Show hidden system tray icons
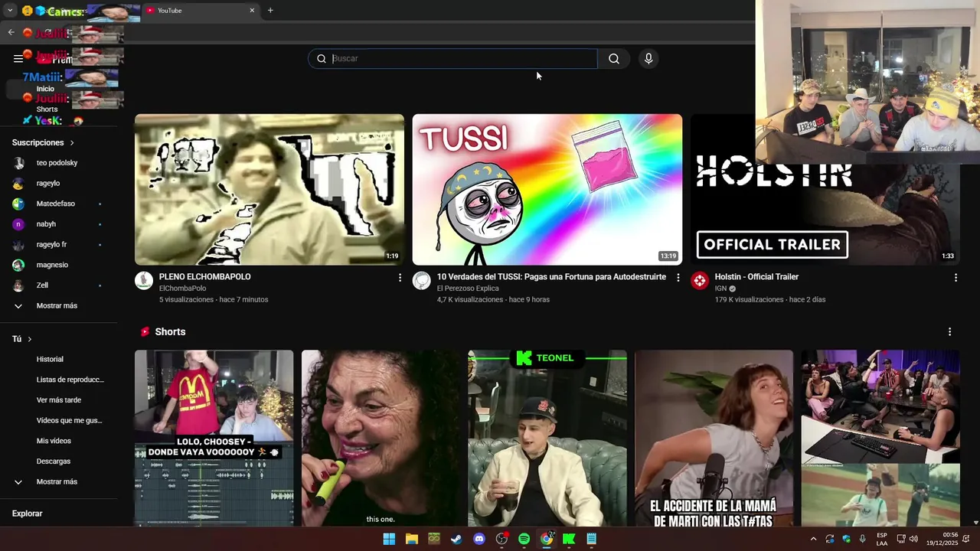980x551 pixels. click(813, 539)
